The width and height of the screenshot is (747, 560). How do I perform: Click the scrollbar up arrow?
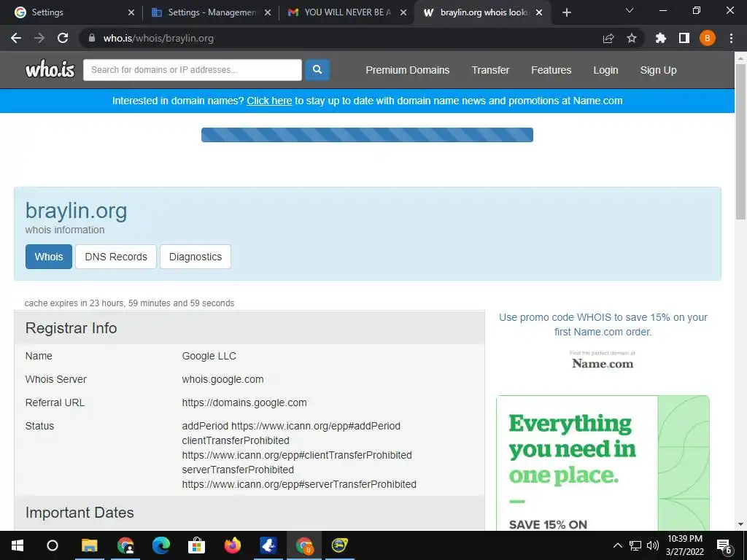point(740,58)
